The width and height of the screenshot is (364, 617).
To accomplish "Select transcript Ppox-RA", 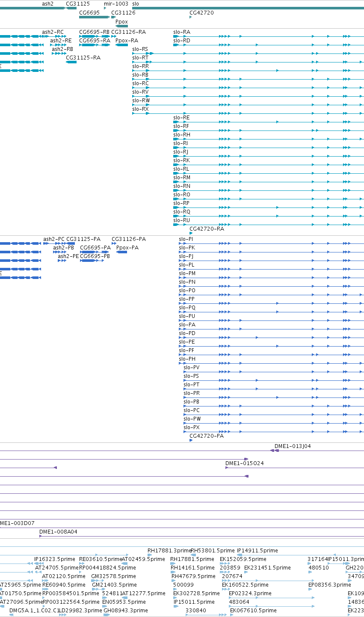I will pos(127,41).
